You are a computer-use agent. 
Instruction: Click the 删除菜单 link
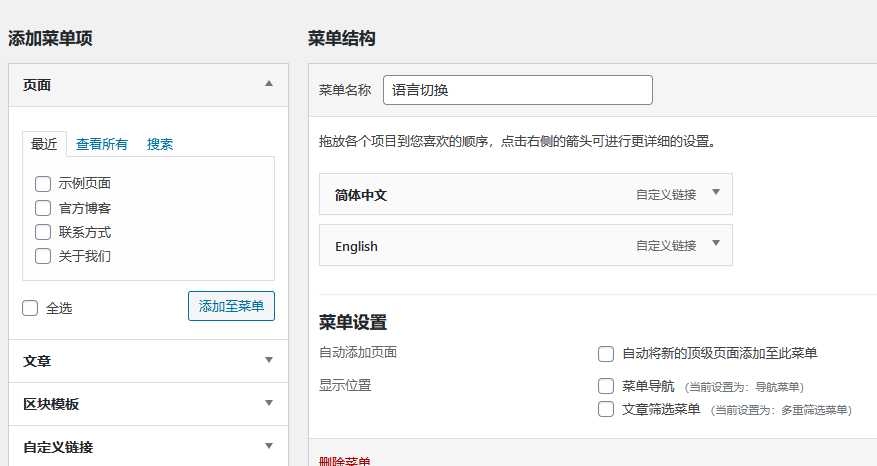pos(345,461)
